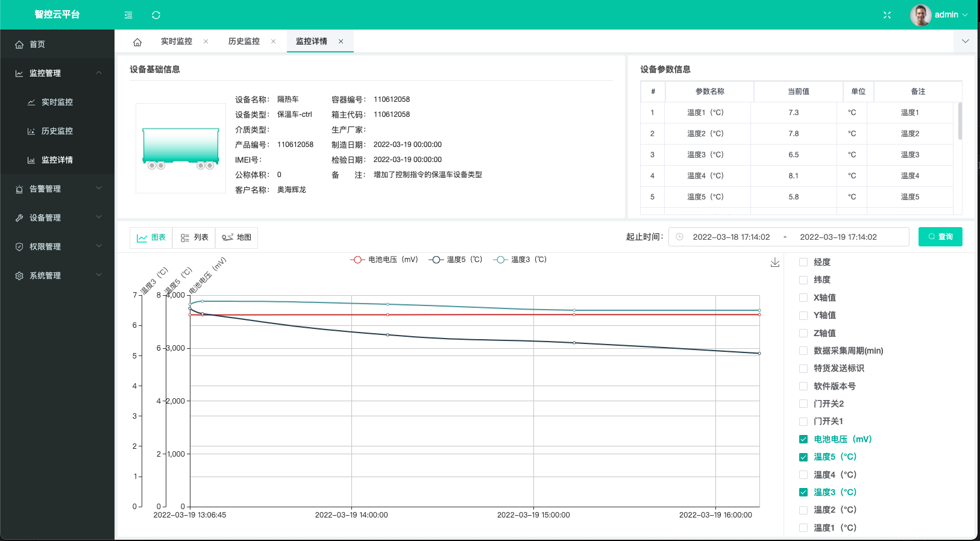Click the admin user avatar
The image size is (980, 541).
click(x=920, y=15)
